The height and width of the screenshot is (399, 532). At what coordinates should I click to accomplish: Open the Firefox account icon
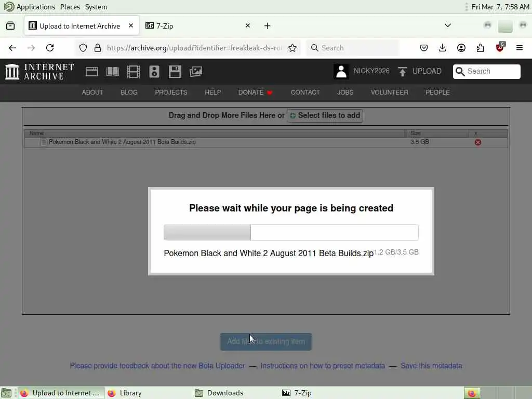point(461,48)
